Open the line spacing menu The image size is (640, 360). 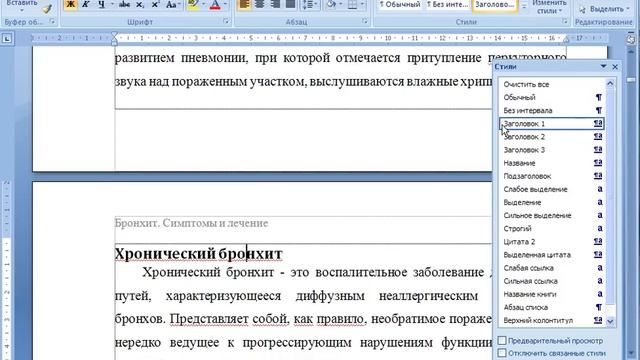point(310,4)
